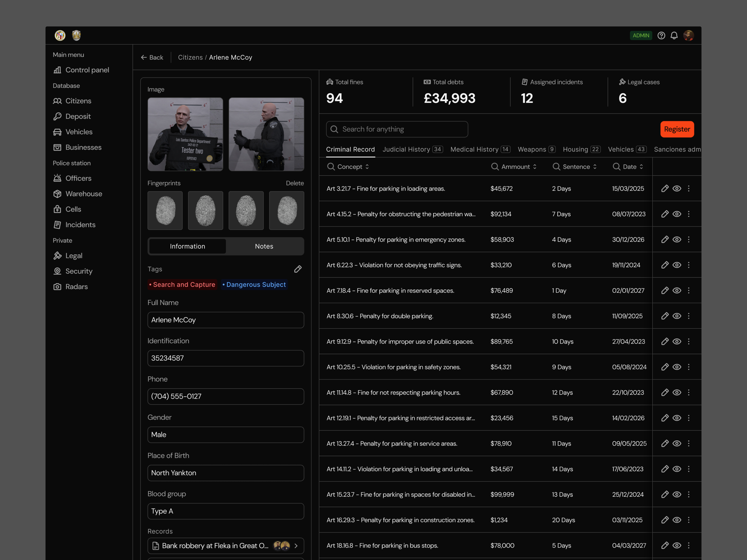Edit the Art 4.15.2 pedestrian record
This screenshot has width=747, height=560.
pos(665,214)
